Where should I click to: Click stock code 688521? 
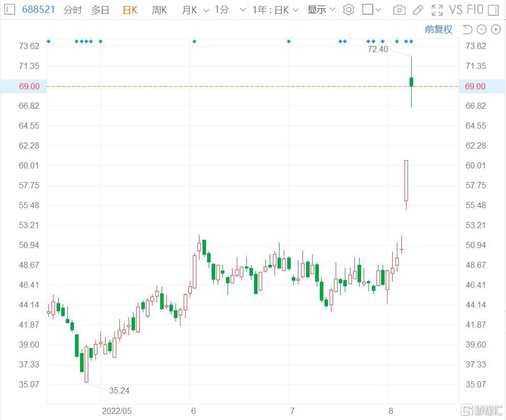(x=39, y=10)
